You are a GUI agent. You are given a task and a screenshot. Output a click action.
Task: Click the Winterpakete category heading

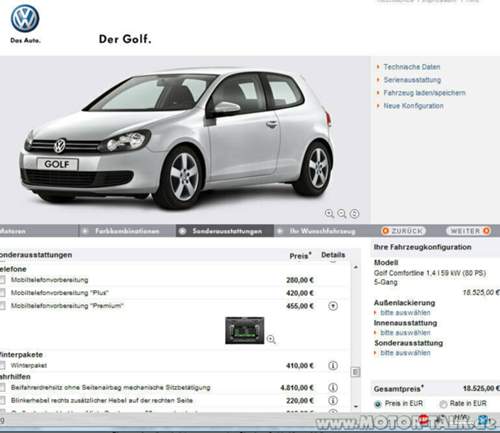(x=21, y=355)
